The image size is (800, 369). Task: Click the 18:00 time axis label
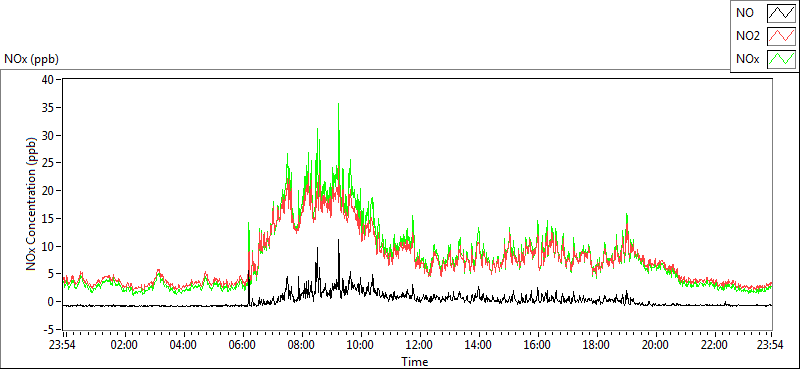597,344
